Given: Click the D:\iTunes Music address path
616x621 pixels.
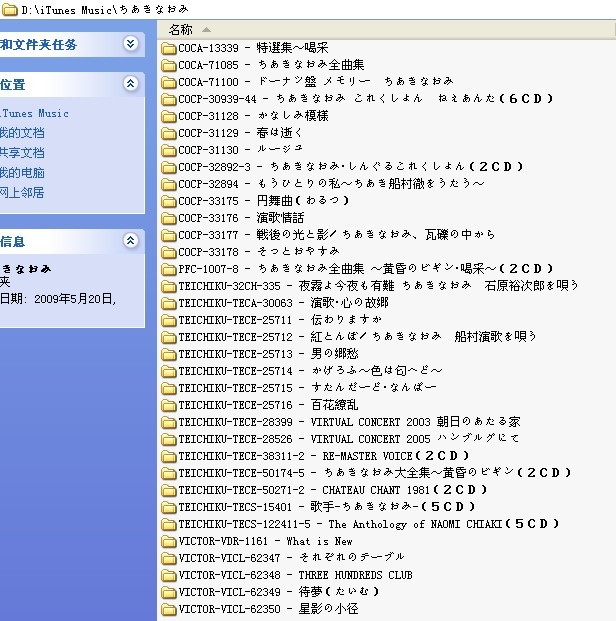Looking at the screenshot, I should point(105,10).
